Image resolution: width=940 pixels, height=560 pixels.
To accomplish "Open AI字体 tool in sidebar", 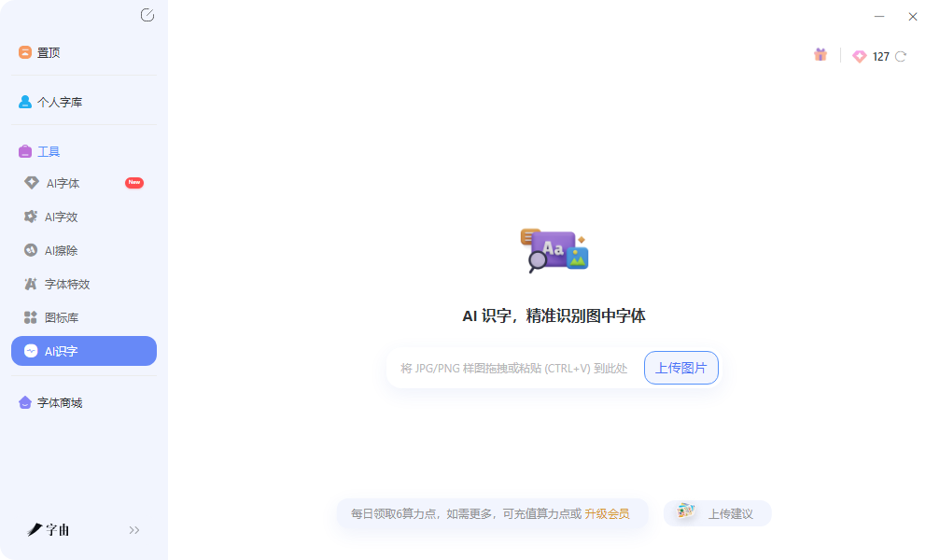I will [84, 184].
